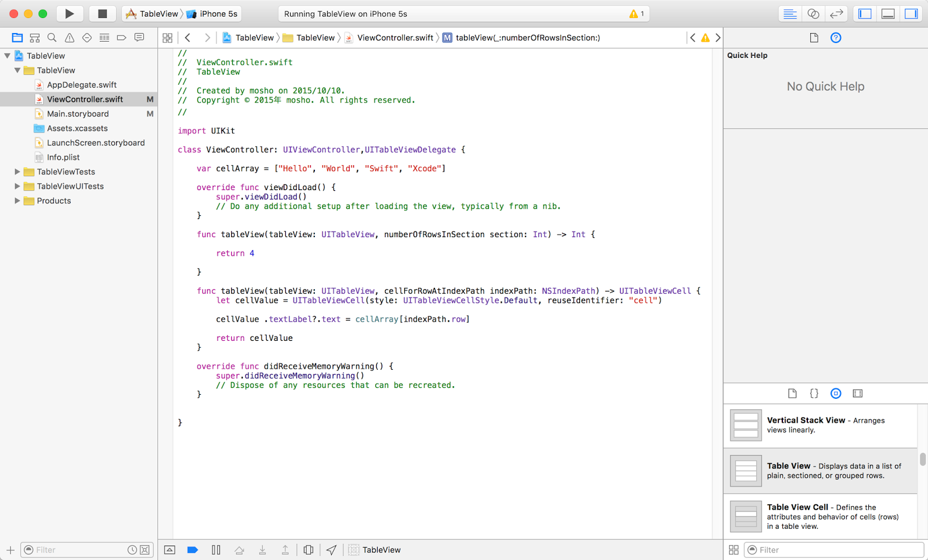The image size is (928, 560).
Task: Open the Test navigator
Action: point(87,38)
